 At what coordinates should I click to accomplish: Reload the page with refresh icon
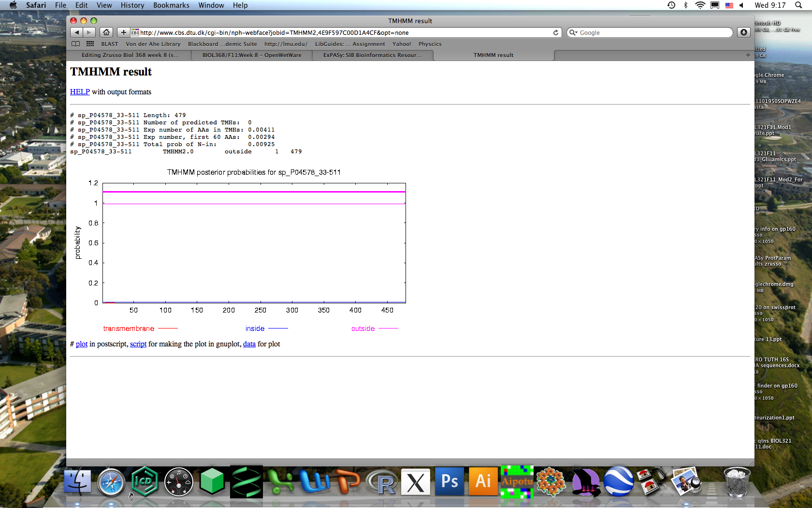[556, 32]
